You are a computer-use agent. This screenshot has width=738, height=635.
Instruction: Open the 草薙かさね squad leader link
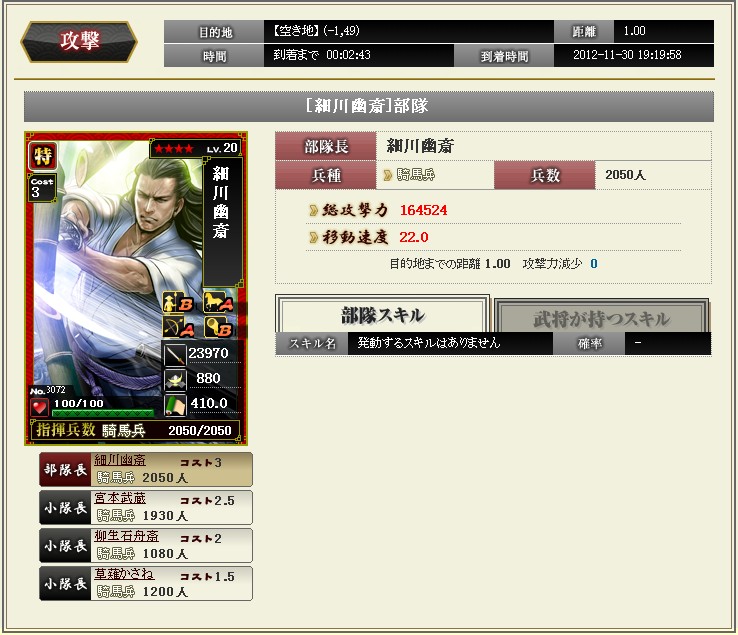pyautogui.click(x=124, y=574)
